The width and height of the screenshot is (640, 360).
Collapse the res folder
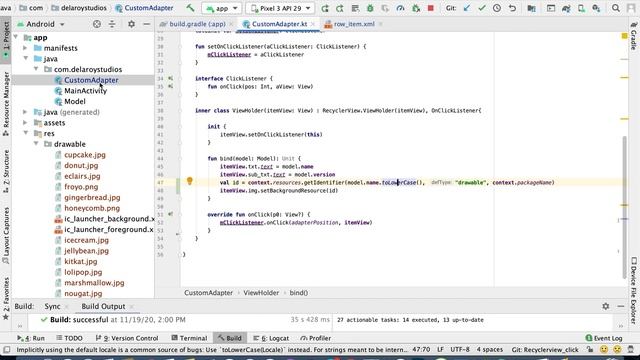(25, 133)
